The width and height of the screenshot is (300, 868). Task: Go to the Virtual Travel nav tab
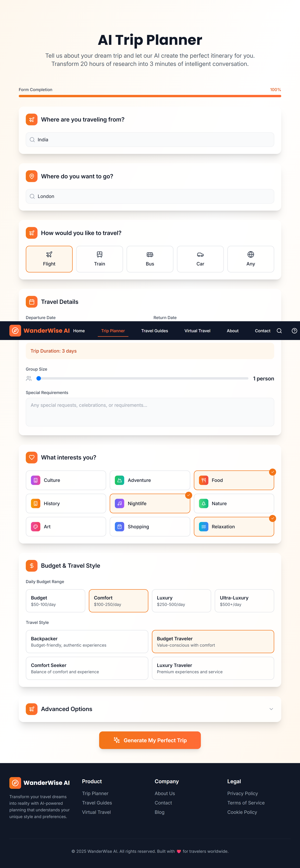point(197,331)
